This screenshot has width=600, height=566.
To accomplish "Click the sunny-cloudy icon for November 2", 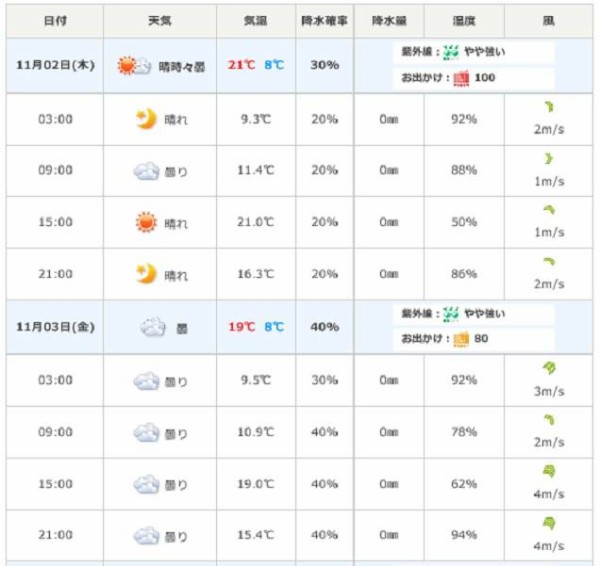I will tap(129, 66).
